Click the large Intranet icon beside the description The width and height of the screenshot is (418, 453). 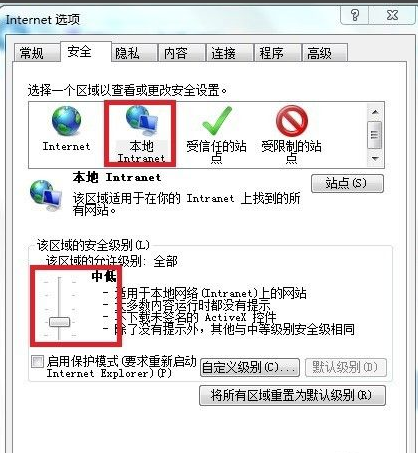46,196
